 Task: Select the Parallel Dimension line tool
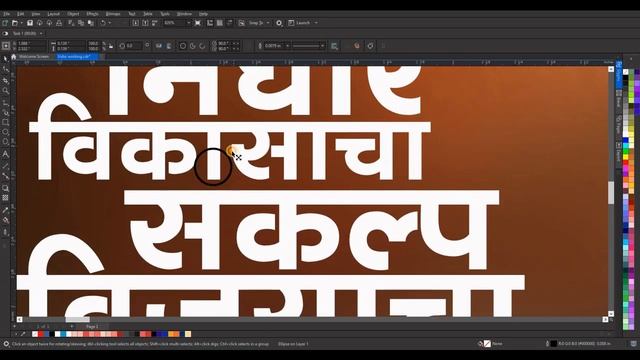(x=5, y=166)
